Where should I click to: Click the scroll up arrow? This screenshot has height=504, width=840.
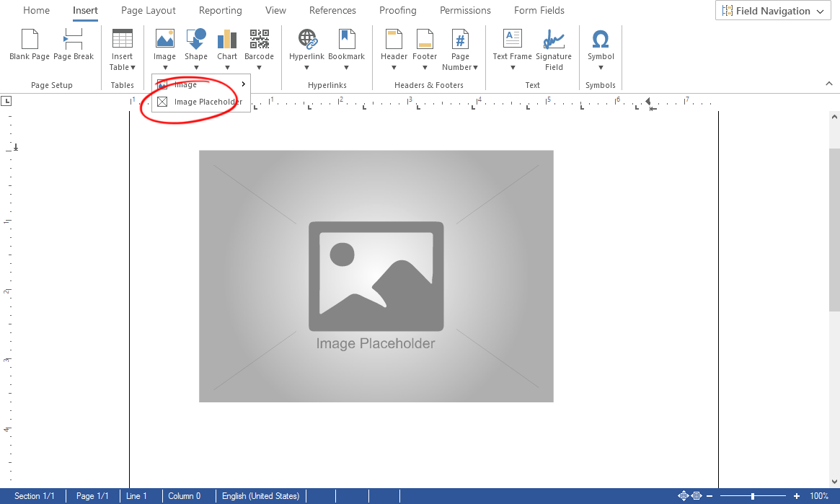coord(834,116)
